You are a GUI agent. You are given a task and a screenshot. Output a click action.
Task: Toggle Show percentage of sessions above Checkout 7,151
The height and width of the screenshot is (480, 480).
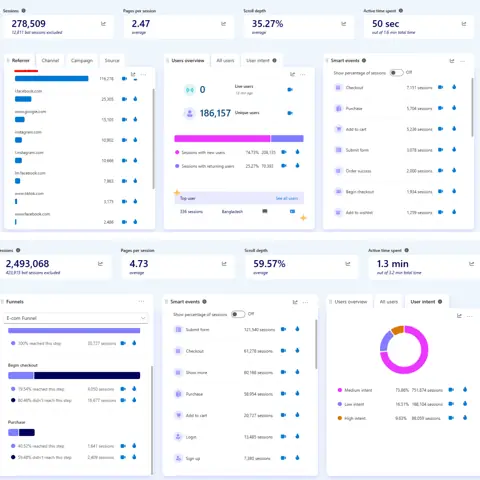click(x=396, y=73)
